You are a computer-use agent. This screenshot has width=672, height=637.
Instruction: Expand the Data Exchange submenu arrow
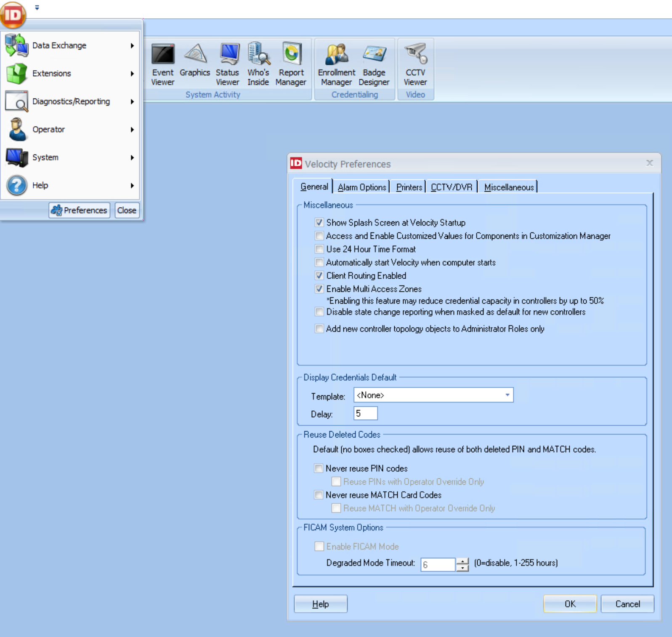[132, 45]
